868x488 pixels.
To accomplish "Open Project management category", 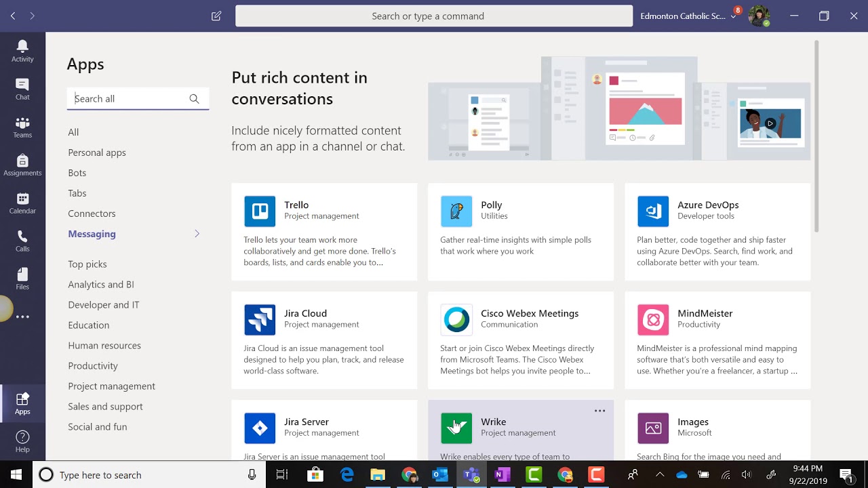I will pos(112,386).
